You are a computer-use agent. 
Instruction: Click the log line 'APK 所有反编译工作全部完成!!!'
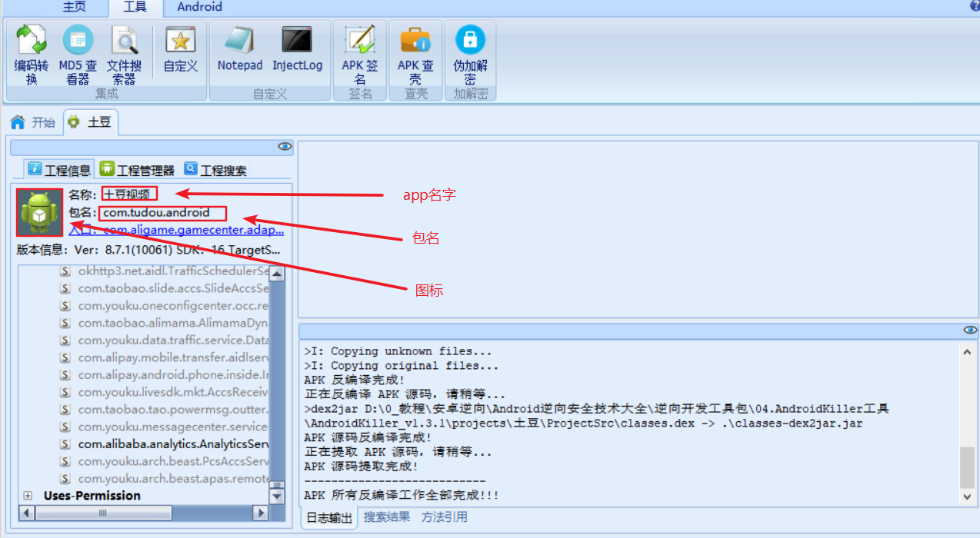click(x=401, y=496)
